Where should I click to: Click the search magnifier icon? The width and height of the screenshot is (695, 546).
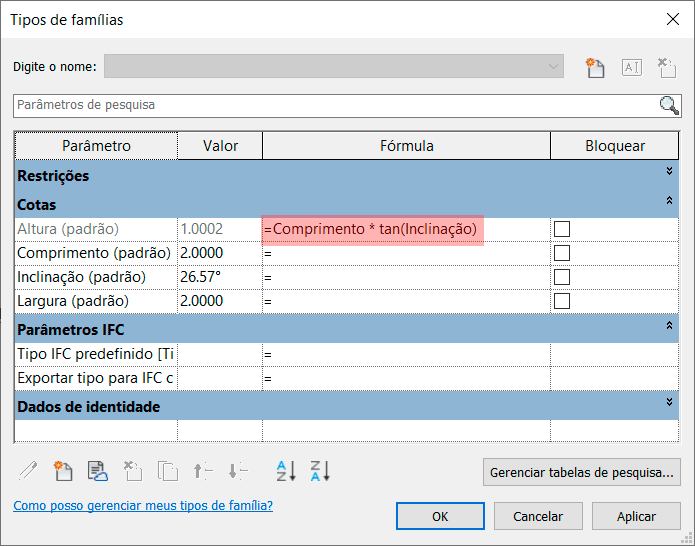669,105
